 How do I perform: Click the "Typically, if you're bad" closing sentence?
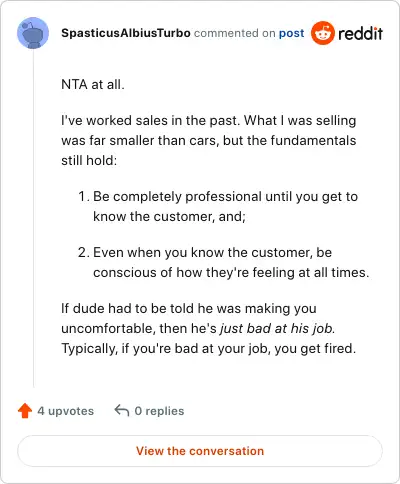(209, 349)
